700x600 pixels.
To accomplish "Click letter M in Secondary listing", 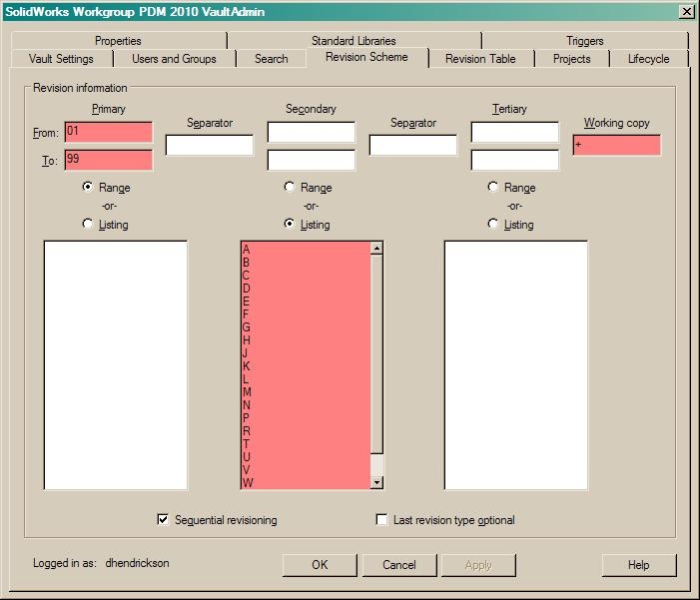I will 247,392.
